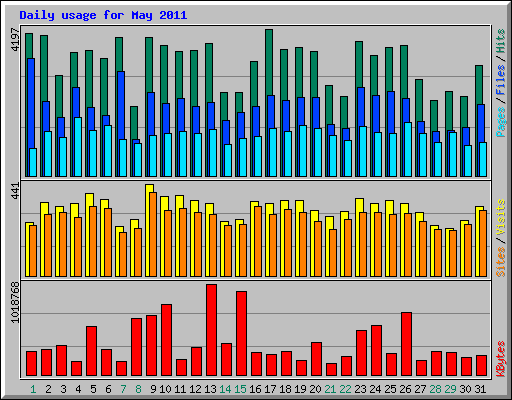Click the blue Files bar for day 1
512x400 pixels.
[x=31, y=103]
